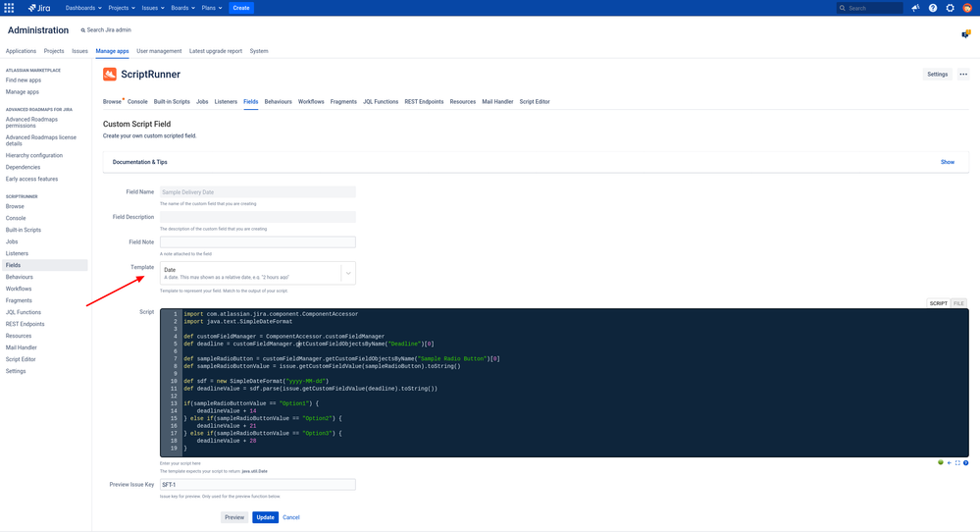Image resolution: width=980 pixels, height=532 pixels.
Task: Click the Field Name input
Action: point(257,192)
